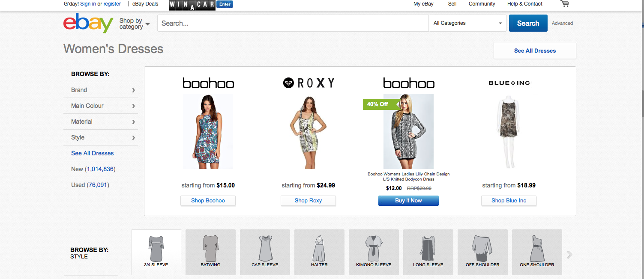Open the Roxy dress image
The height and width of the screenshot is (279, 644).
click(x=308, y=131)
